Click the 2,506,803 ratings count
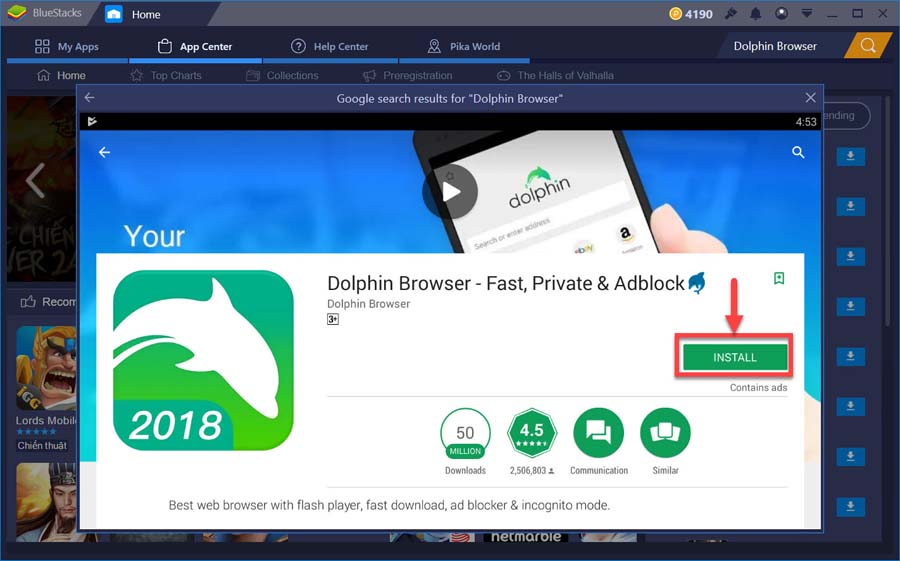900x561 pixels. (x=532, y=470)
